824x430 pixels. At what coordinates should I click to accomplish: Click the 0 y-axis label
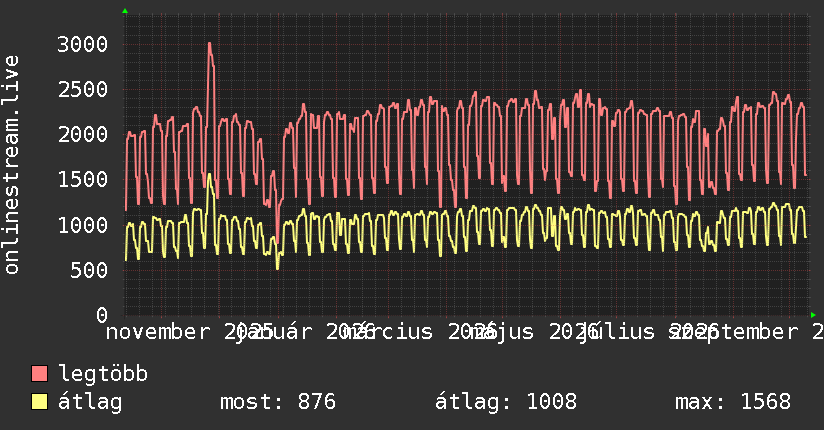coord(102,315)
